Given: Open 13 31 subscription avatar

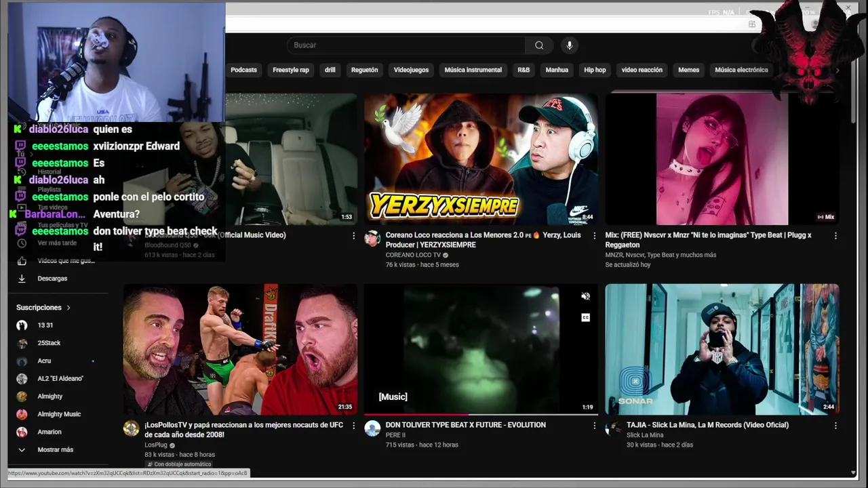Looking at the screenshot, I should (x=22, y=325).
